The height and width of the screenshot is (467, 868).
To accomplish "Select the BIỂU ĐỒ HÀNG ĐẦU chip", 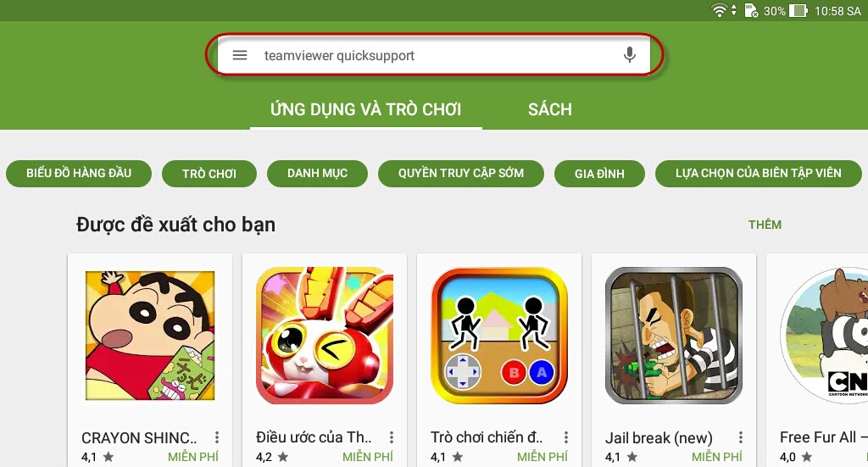I will [x=79, y=173].
